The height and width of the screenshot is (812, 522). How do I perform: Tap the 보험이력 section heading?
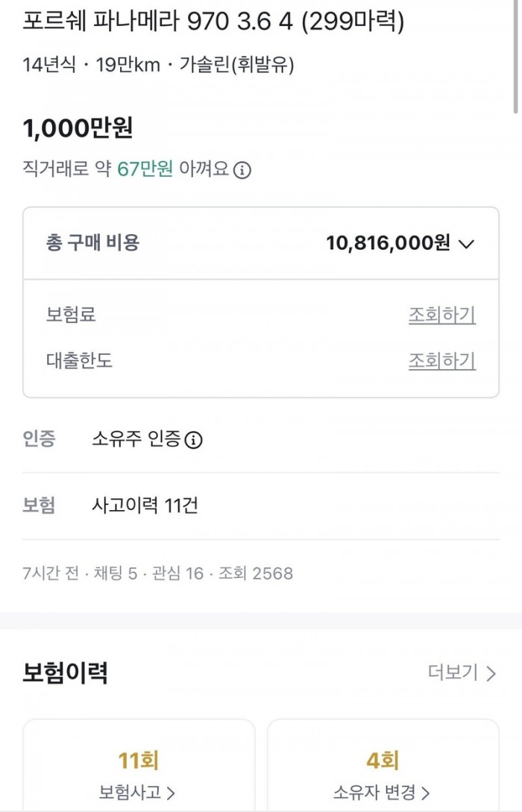click(x=66, y=673)
